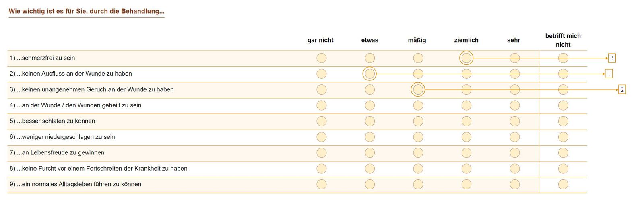The image size is (644, 210).
Task: Select 'gar nicht' for schmerzfrei zu sein
Action: [321, 58]
